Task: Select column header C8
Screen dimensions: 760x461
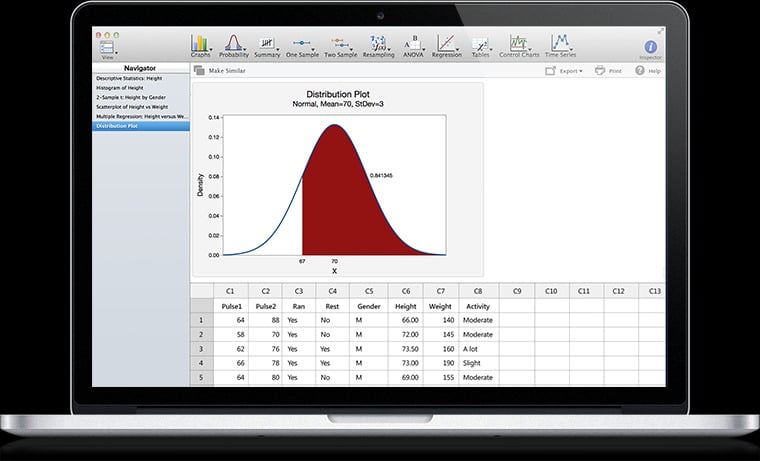Action: (x=478, y=291)
